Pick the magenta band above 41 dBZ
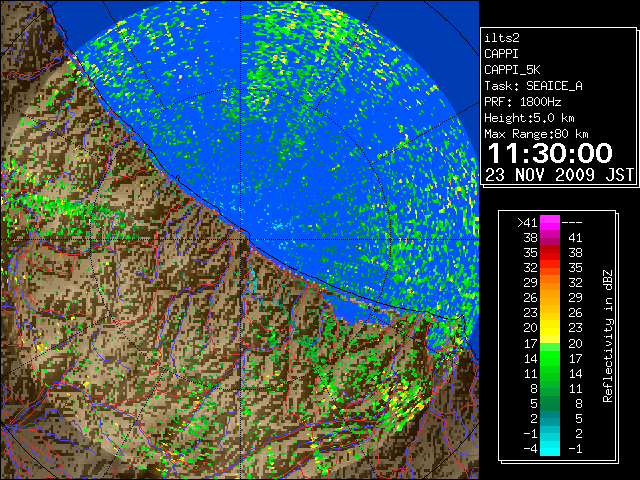Image resolution: width=640 pixels, height=480 pixels. point(550,222)
